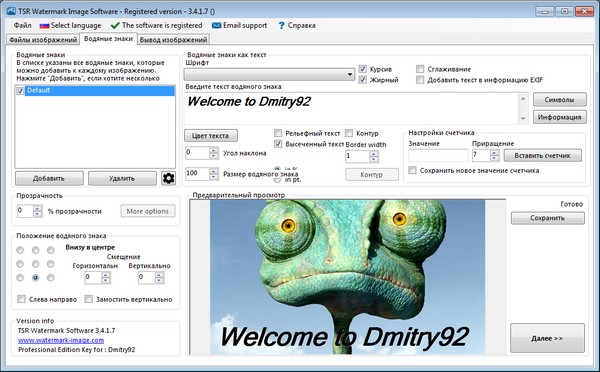Click inside the watermark text input field
600x372 pixels.
(351, 108)
